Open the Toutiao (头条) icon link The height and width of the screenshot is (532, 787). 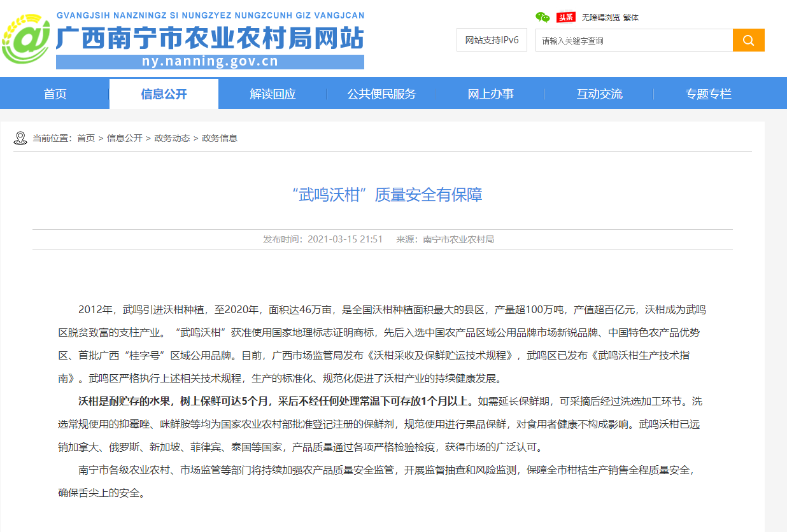click(565, 17)
